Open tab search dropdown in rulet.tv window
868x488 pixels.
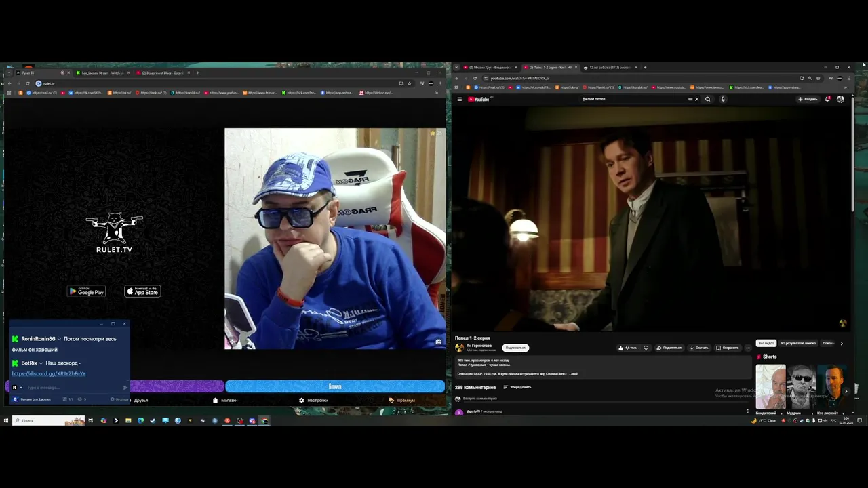[x=8, y=73]
